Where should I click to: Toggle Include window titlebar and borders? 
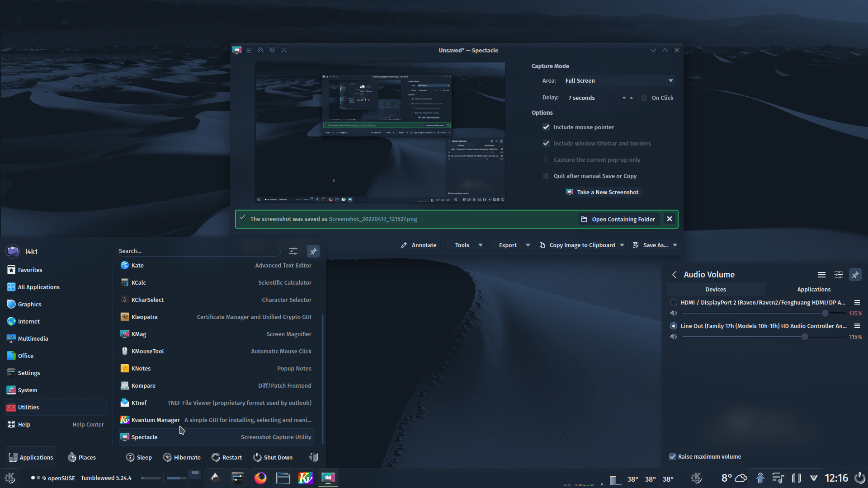(546, 143)
